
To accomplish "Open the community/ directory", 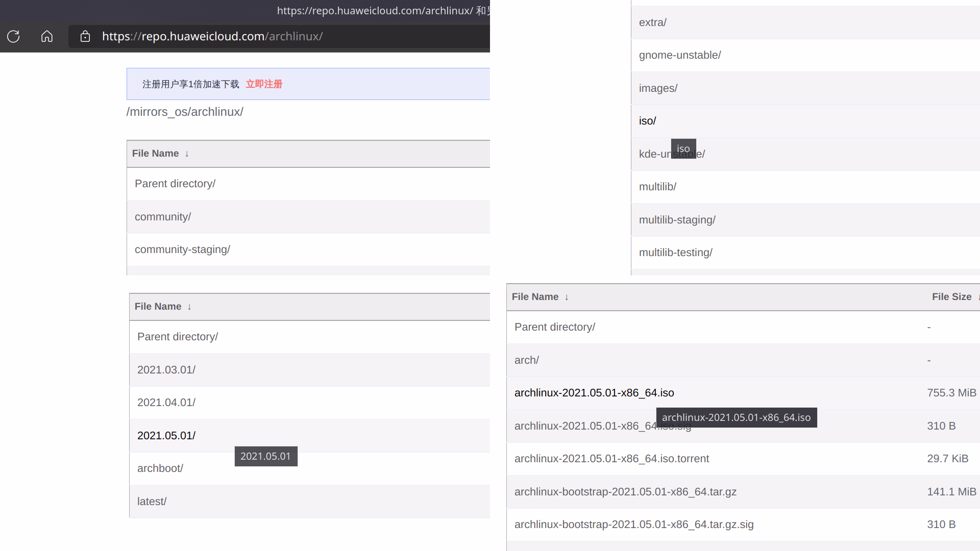I will point(163,217).
